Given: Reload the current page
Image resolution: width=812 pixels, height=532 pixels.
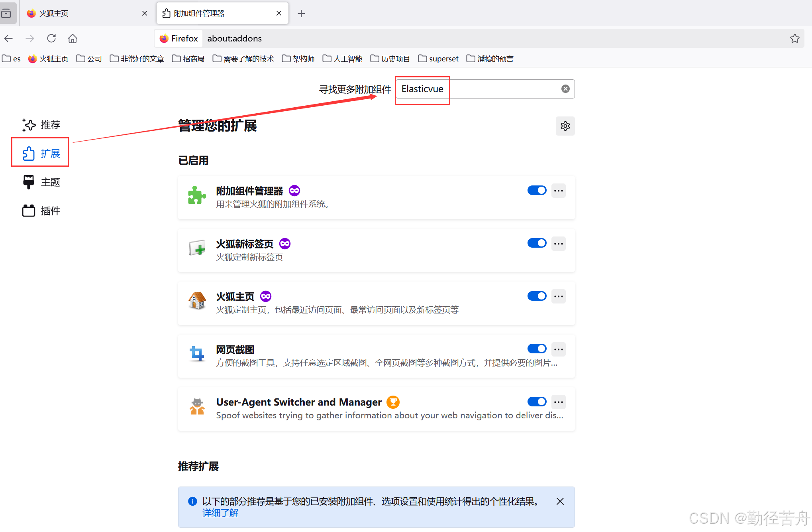Looking at the screenshot, I should (x=51, y=39).
